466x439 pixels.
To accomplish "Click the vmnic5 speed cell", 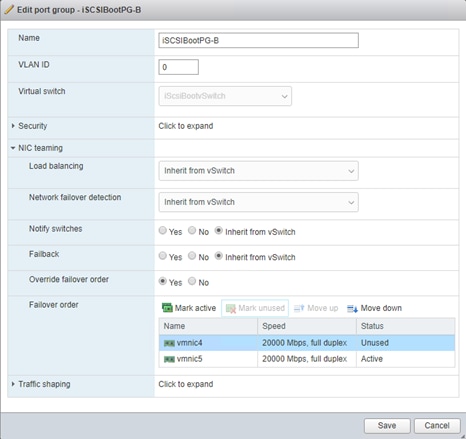I will (x=307, y=359).
